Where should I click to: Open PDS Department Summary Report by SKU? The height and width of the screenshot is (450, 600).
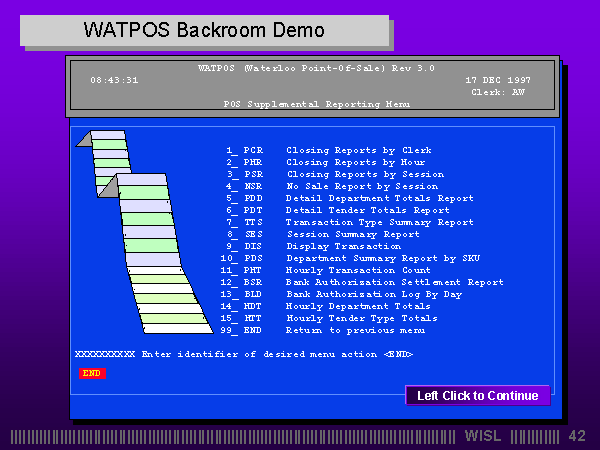click(330, 258)
